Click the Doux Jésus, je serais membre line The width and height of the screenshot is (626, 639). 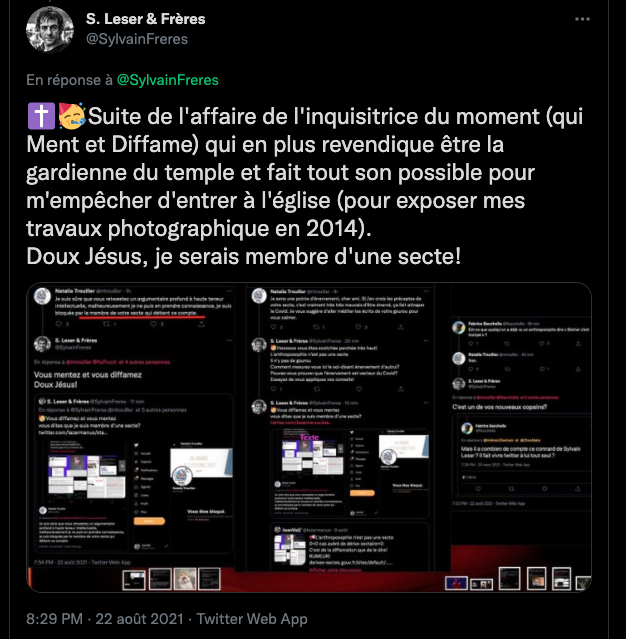pos(243,256)
